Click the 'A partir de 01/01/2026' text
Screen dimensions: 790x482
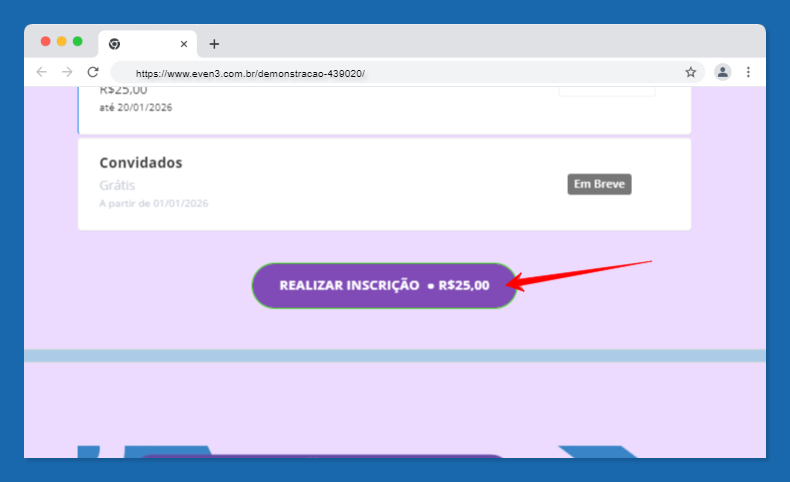click(154, 203)
